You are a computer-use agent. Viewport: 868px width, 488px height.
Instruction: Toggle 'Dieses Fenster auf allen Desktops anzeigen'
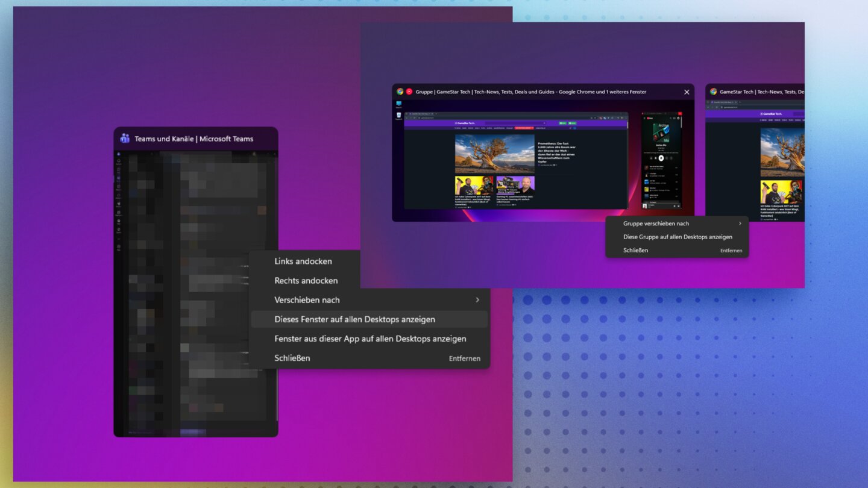click(354, 319)
